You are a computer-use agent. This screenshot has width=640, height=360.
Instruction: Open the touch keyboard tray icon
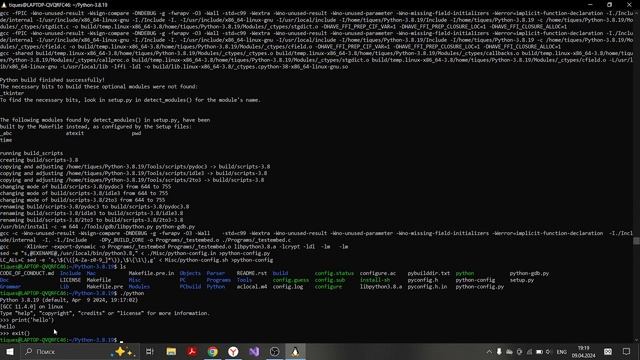click(608, 351)
